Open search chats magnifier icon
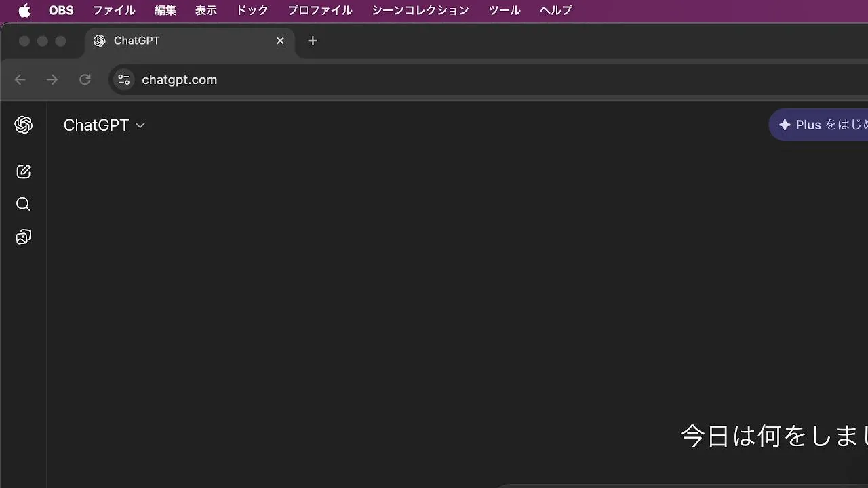The height and width of the screenshot is (488, 868). pos(24,204)
